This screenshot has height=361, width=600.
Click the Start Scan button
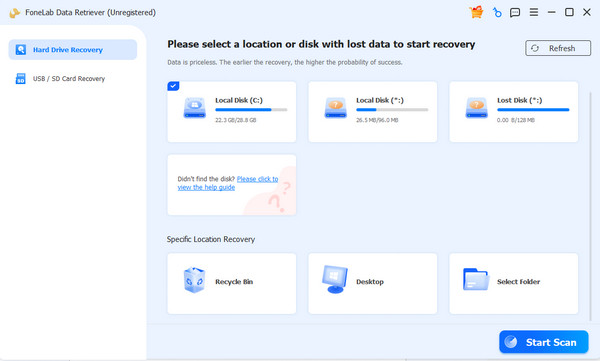tap(544, 342)
